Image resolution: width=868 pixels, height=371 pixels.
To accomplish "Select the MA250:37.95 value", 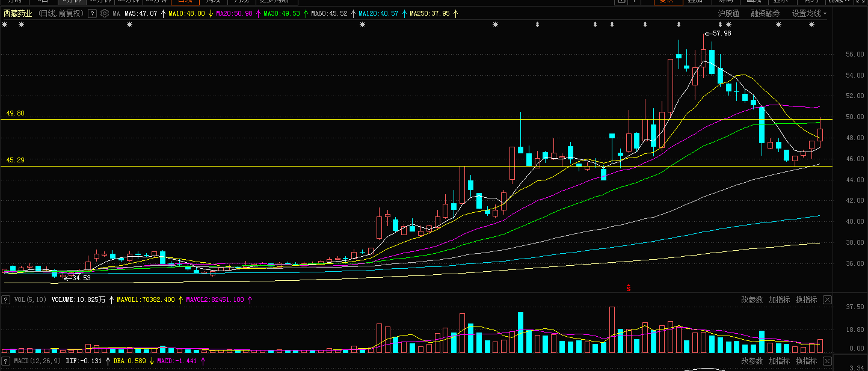I will (429, 13).
